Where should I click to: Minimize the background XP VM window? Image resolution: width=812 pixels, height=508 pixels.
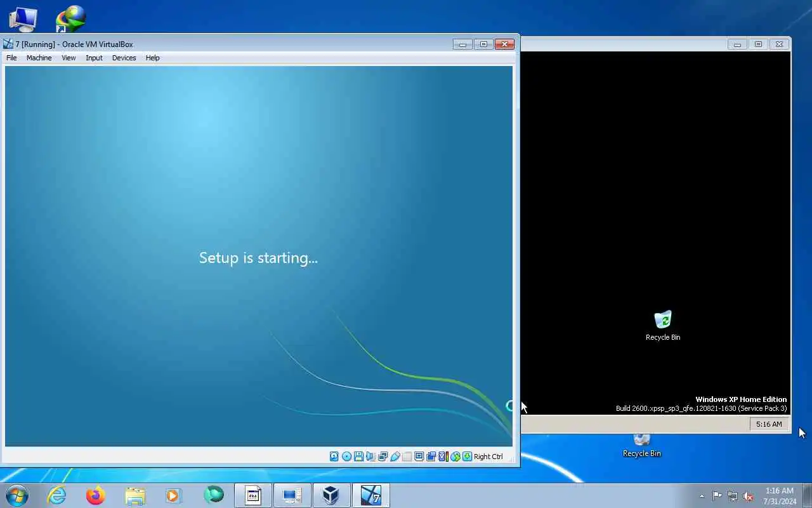click(737, 44)
